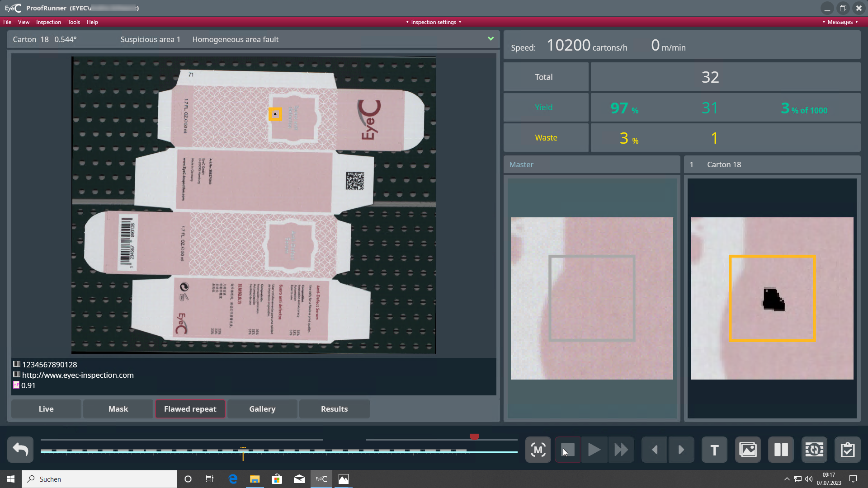Click the master M capture icon

[x=538, y=450]
